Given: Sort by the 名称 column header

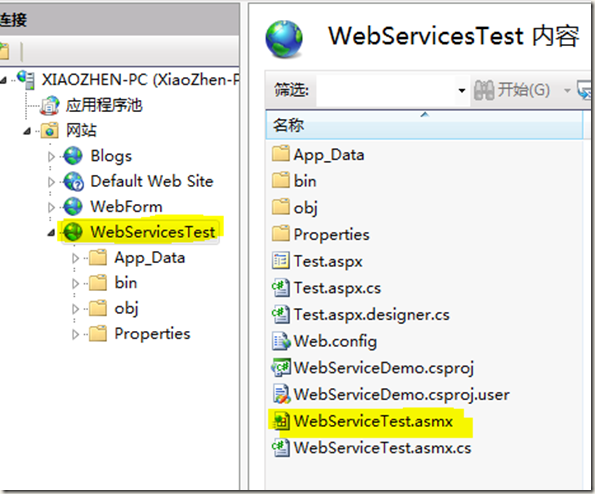Looking at the screenshot, I should [x=424, y=125].
